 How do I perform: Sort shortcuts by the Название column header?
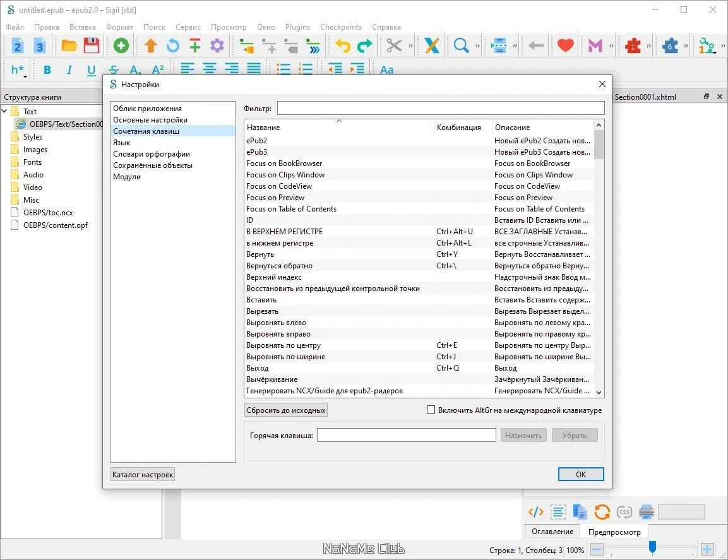tap(339, 127)
